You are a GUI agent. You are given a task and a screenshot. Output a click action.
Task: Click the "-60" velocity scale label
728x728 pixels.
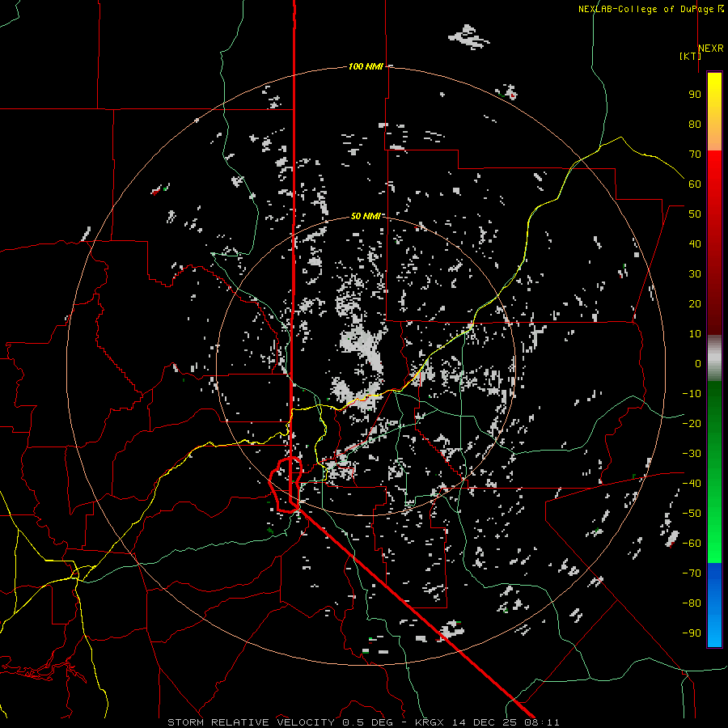(x=692, y=544)
